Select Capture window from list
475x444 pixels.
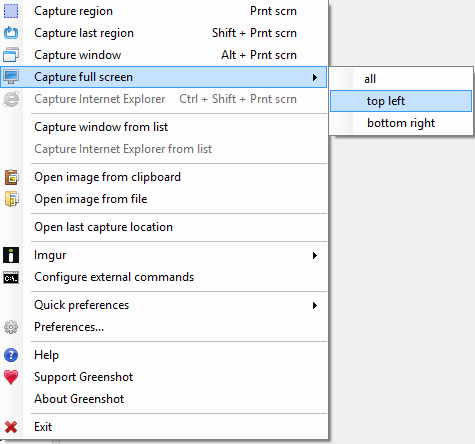coord(163,127)
